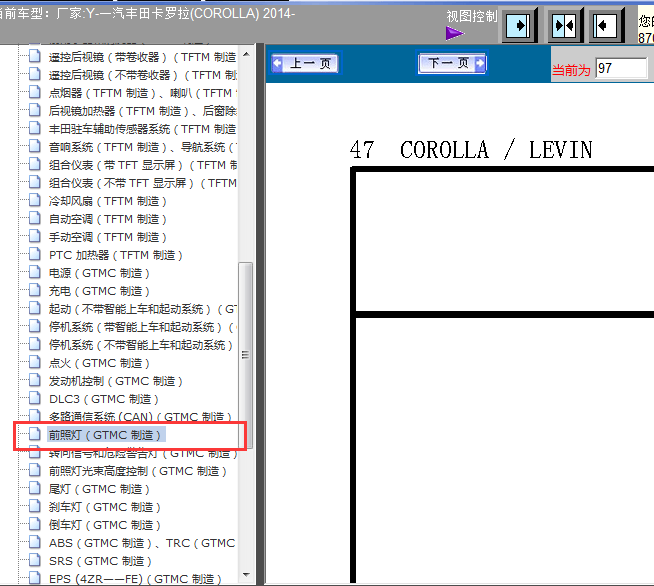Open 遥控后视镜（不带卷收器）tree item
654x586 pixels.
[143, 75]
